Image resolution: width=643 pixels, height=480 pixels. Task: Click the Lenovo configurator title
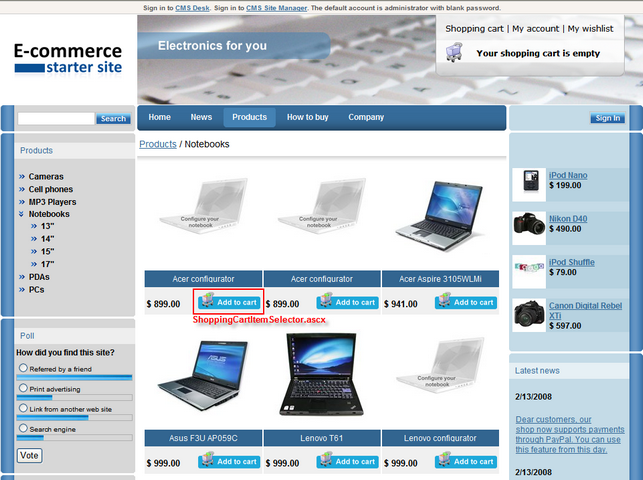point(440,438)
